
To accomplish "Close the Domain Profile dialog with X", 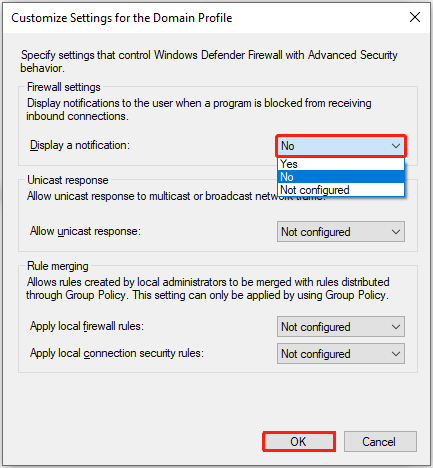I will (x=415, y=17).
